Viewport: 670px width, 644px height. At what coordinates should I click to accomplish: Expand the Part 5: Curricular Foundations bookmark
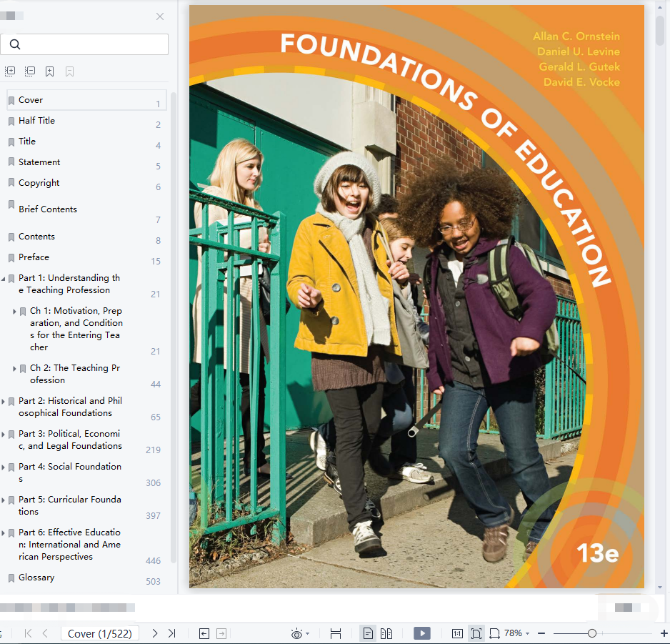click(4, 500)
